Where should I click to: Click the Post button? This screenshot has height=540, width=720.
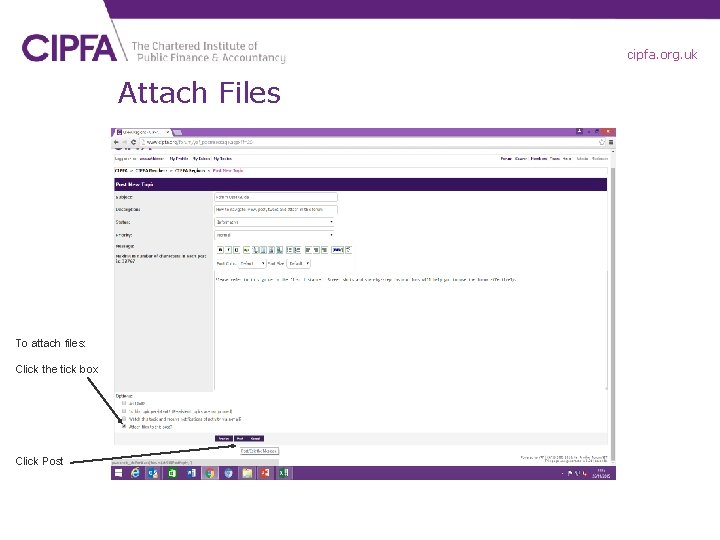[x=240, y=439]
